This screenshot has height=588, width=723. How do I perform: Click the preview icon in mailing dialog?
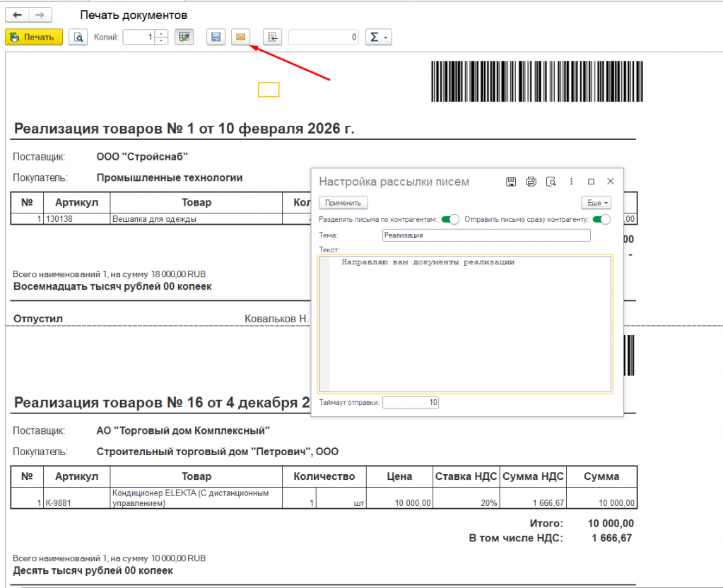tap(551, 182)
